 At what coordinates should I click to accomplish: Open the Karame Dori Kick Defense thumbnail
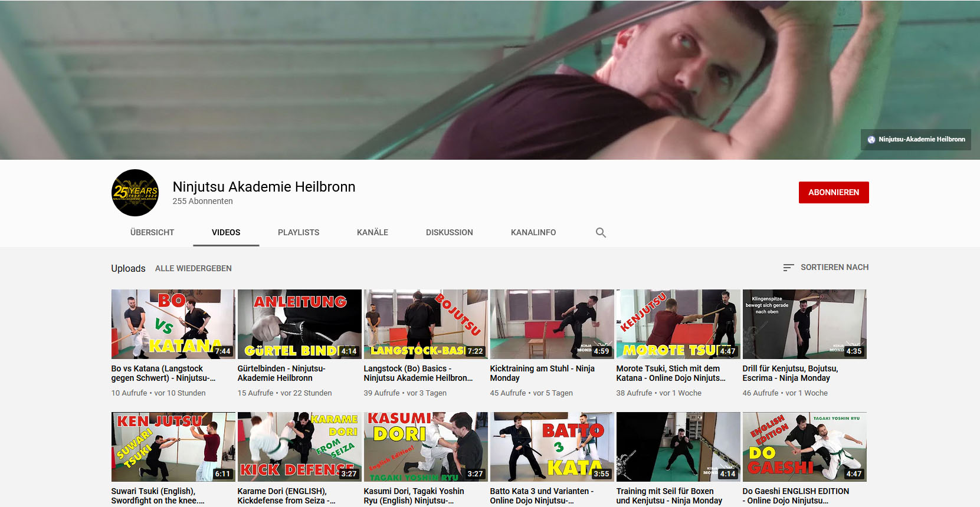point(300,447)
